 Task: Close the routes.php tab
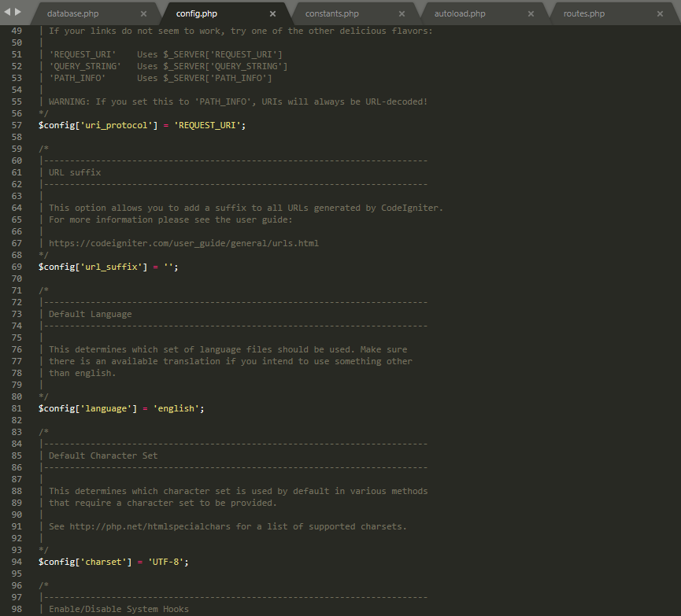click(660, 14)
